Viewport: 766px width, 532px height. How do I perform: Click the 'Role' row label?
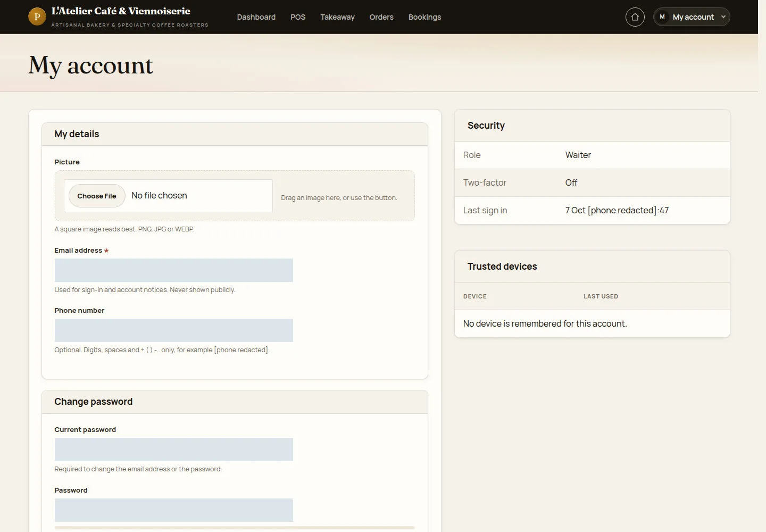(471, 155)
